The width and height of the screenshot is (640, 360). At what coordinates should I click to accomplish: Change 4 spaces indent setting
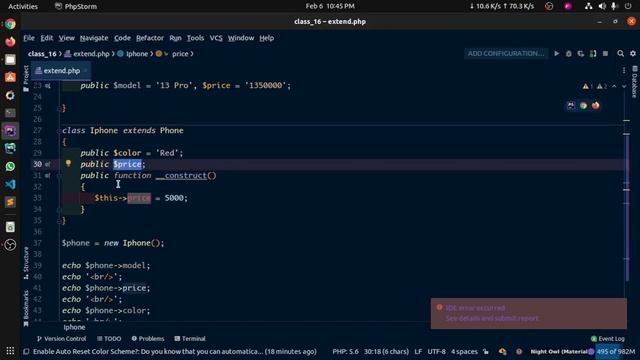tap(464, 351)
